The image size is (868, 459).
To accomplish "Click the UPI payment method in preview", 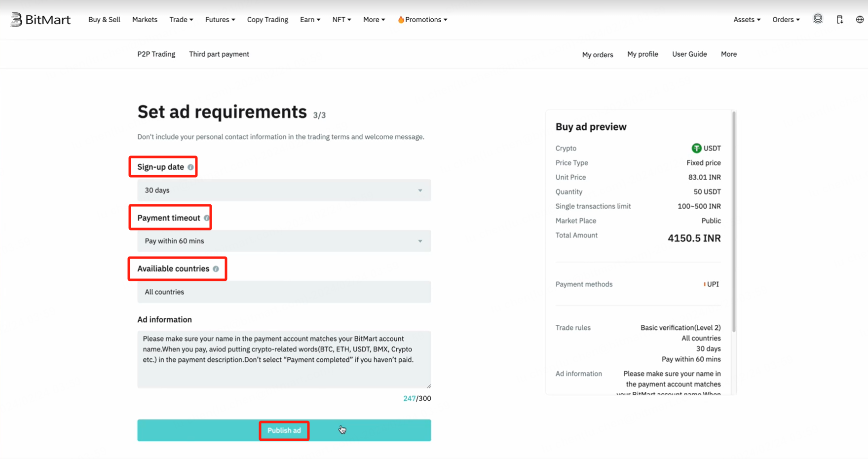I will pyautogui.click(x=712, y=284).
